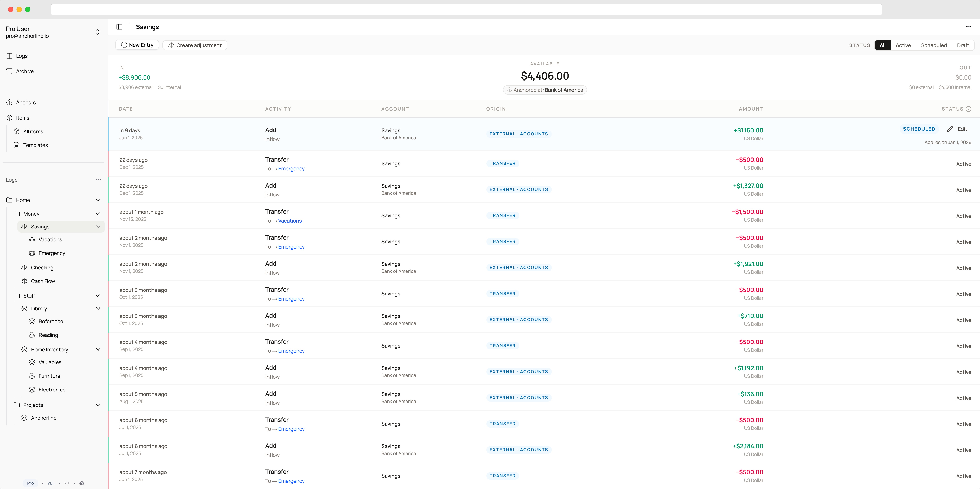This screenshot has height=489, width=980.
Task: Collapse the Money folder in sidebar
Action: [x=98, y=214]
